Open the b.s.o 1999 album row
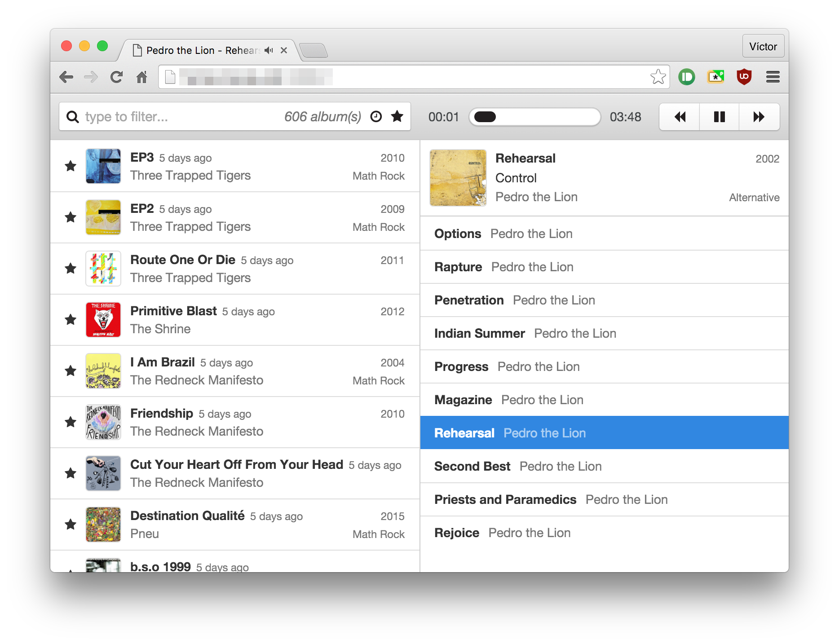The width and height of the screenshot is (839, 644). pyautogui.click(x=235, y=561)
